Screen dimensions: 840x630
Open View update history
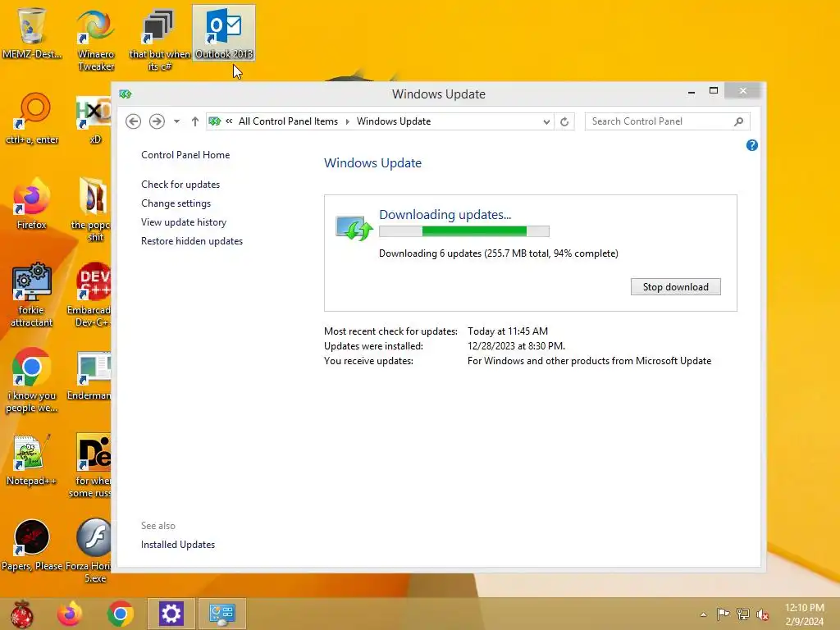pyautogui.click(x=184, y=221)
